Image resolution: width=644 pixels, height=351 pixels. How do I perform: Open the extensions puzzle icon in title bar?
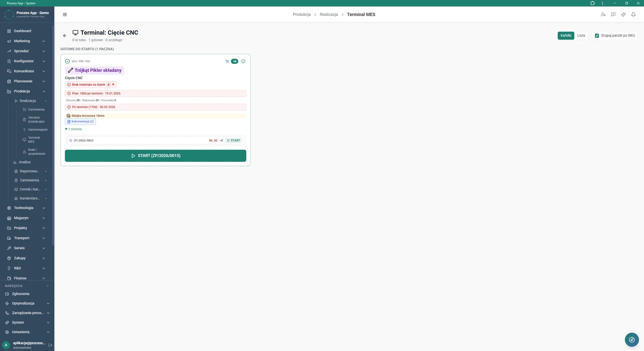(592, 3)
